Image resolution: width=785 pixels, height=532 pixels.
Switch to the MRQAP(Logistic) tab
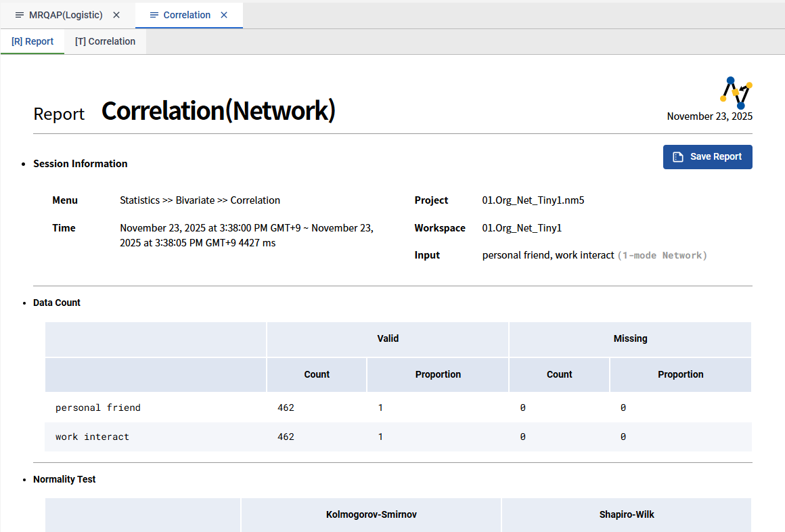(x=66, y=15)
